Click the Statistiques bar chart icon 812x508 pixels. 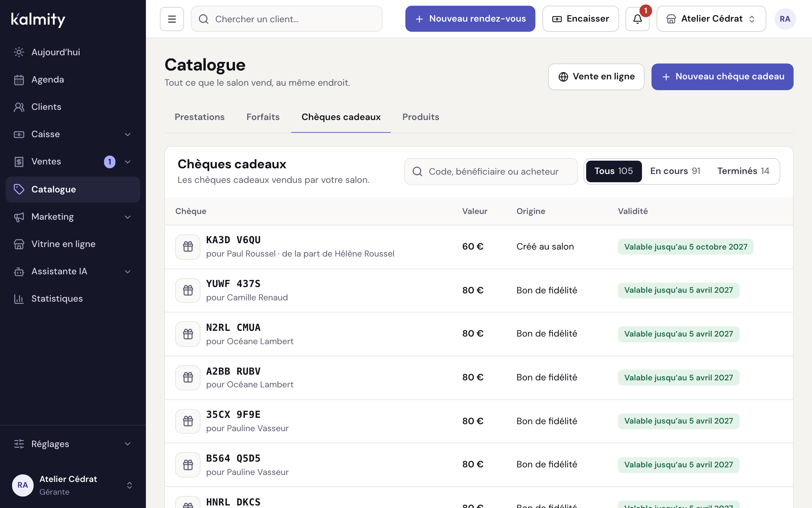(19, 299)
